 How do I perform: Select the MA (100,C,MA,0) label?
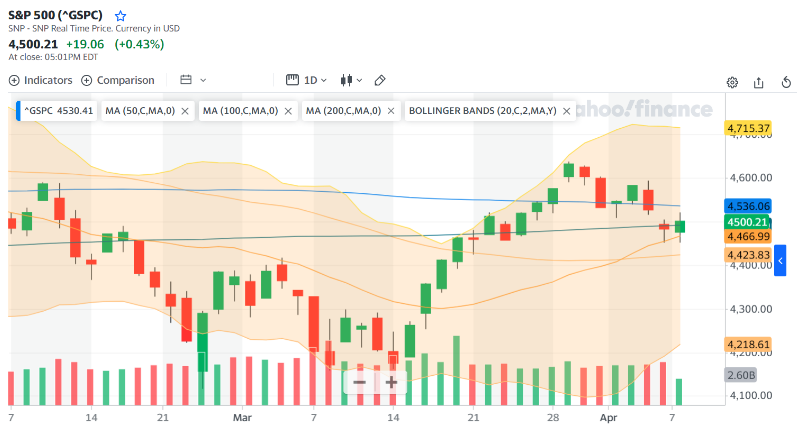(240, 111)
